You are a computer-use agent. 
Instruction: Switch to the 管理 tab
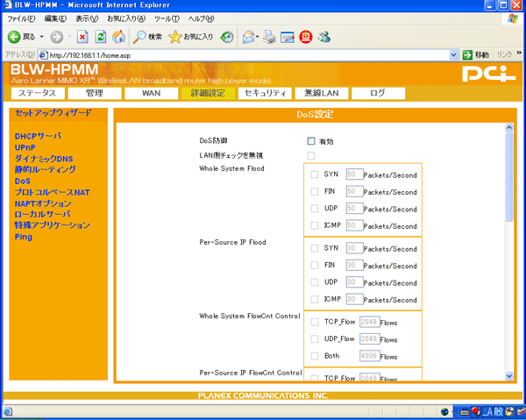[95, 93]
